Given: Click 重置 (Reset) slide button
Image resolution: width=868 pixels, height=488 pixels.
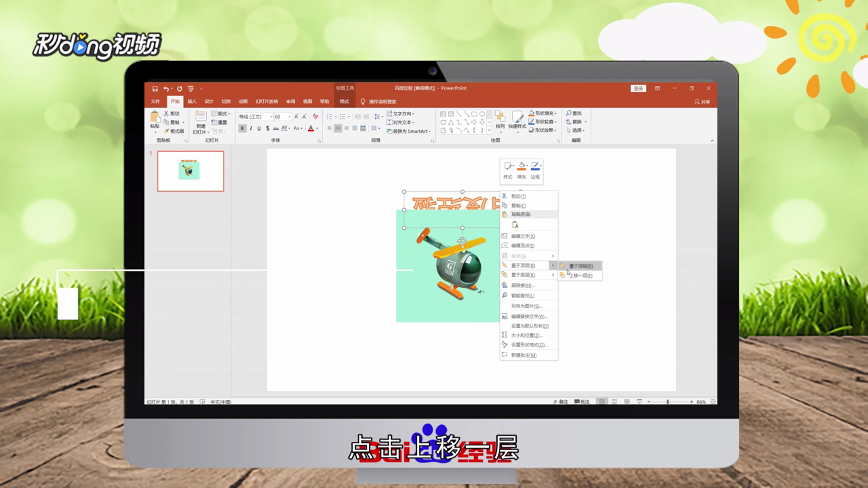Looking at the screenshot, I should pyautogui.click(x=218, y=122).
